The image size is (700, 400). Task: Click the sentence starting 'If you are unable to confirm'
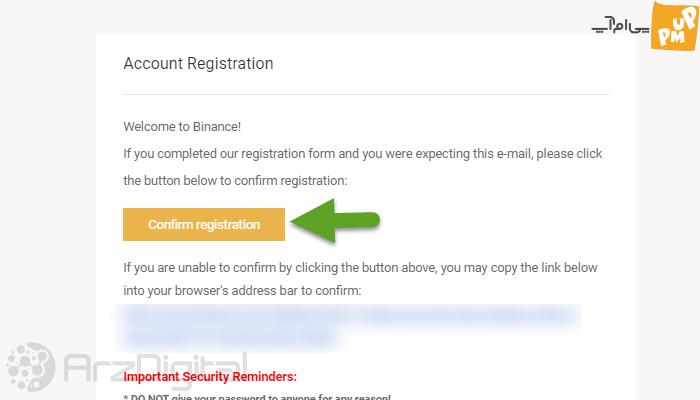tap(360, 268)
